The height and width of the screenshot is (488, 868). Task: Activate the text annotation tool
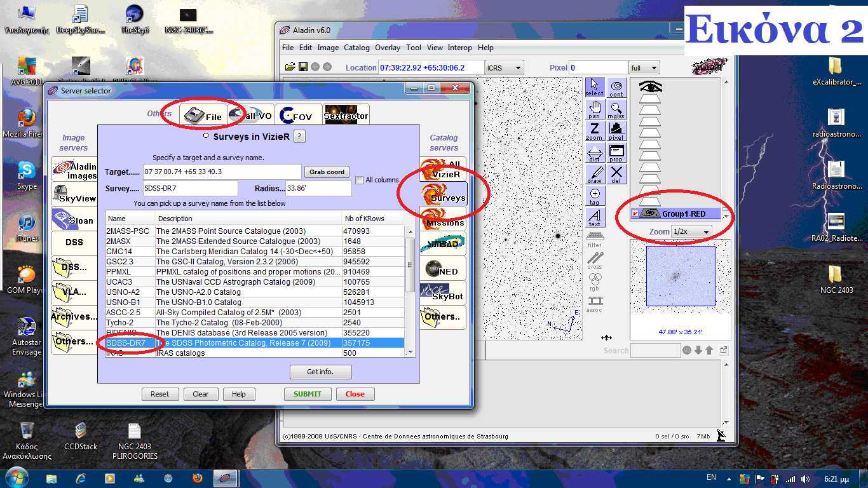pyautogui.click(x=594, y=218)
